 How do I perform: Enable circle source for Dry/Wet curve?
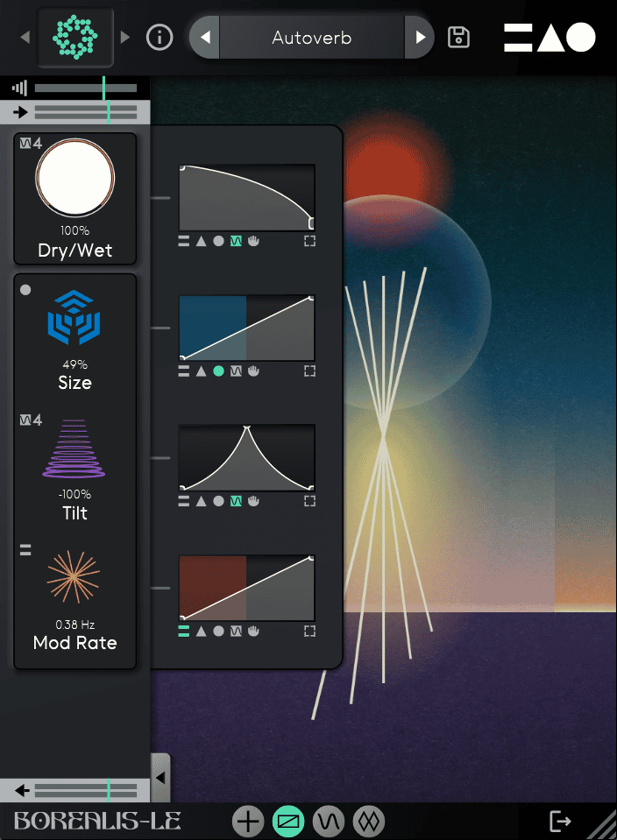click(x=218, y=241)
